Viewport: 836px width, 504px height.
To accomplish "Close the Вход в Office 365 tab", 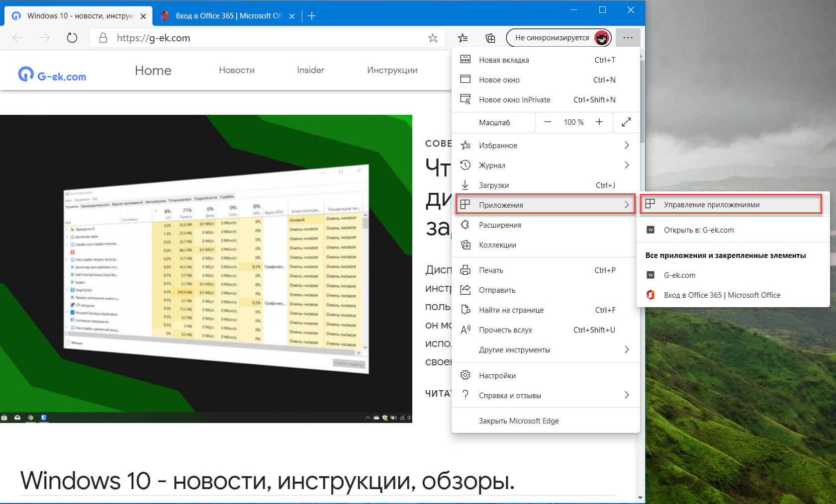I will coord(292,16).
